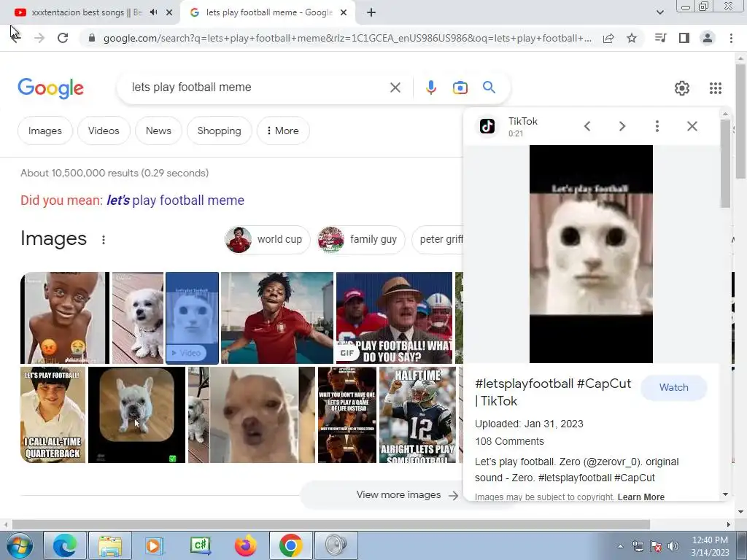Open media controls icon in Chrome toolbar
The image size is (747, 560).
click(660, 38)
